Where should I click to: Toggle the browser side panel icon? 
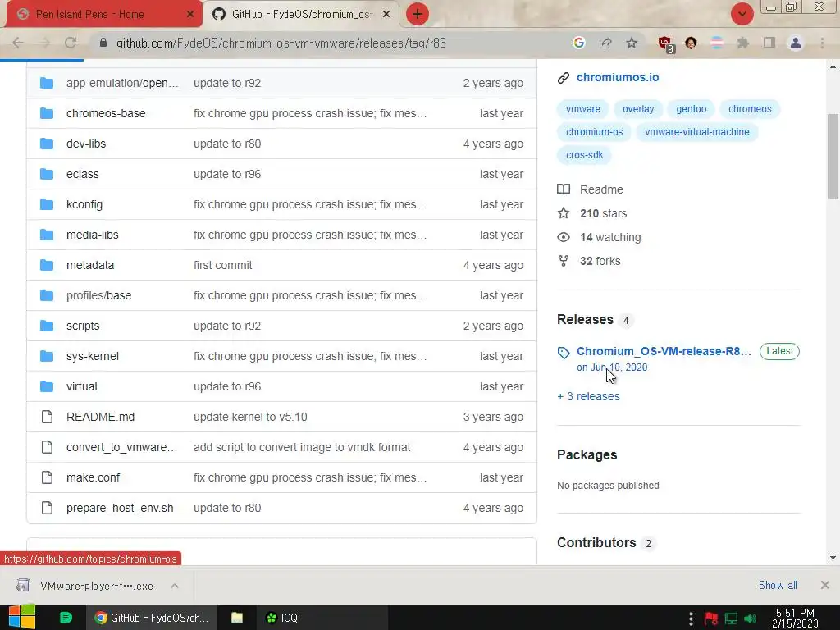click(x=769, y=43)
